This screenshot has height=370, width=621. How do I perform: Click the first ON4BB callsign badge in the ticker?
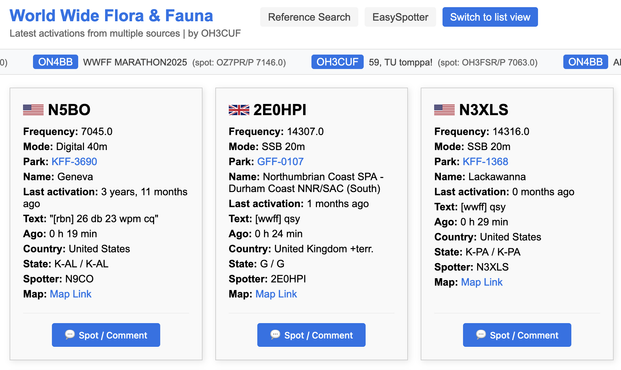pos(55,62)
